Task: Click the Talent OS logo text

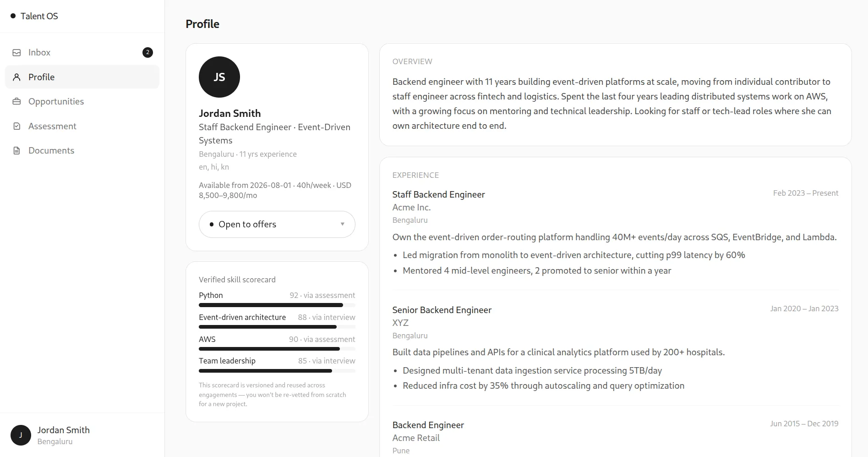Action: [39, 16]
